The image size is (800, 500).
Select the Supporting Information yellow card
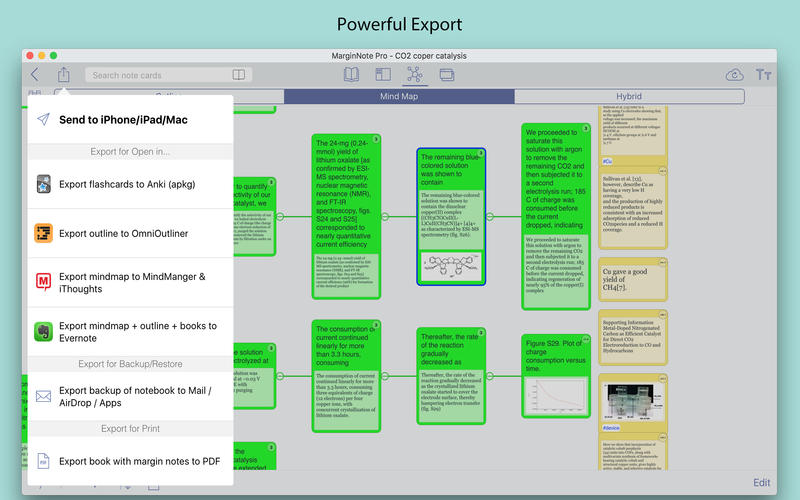(x=633, y=337)
